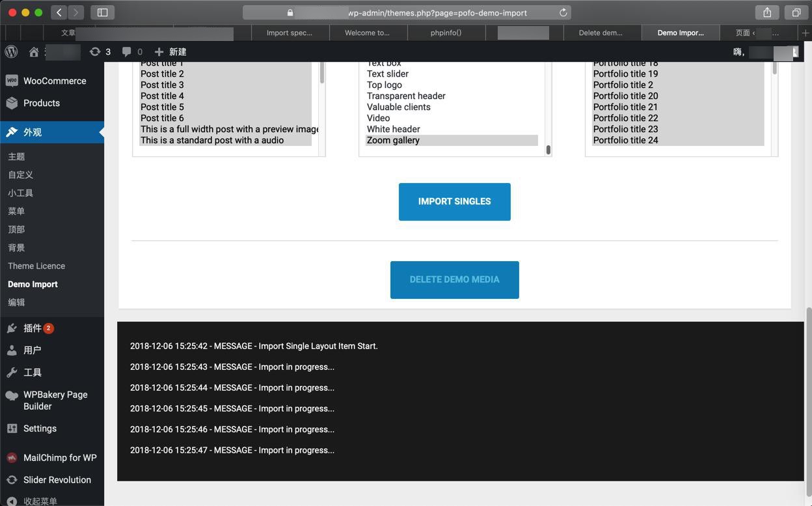Toggle the Safari sidebar button
Screen dimensions: 812x506
click(102, 12)
